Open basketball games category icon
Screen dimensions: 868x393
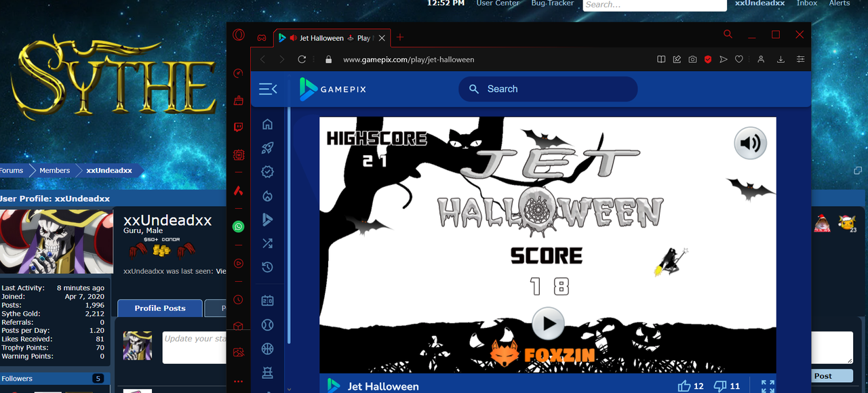tap(268, 349)
